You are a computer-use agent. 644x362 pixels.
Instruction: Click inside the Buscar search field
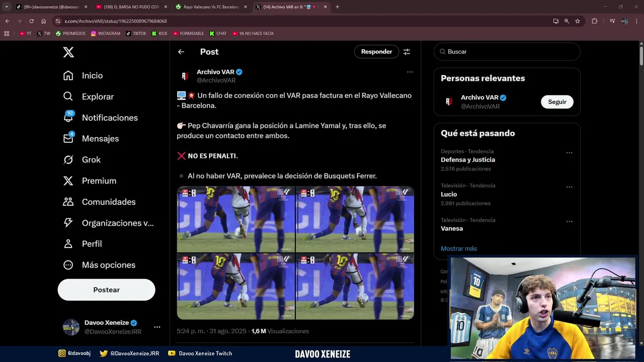pos(507,52)
